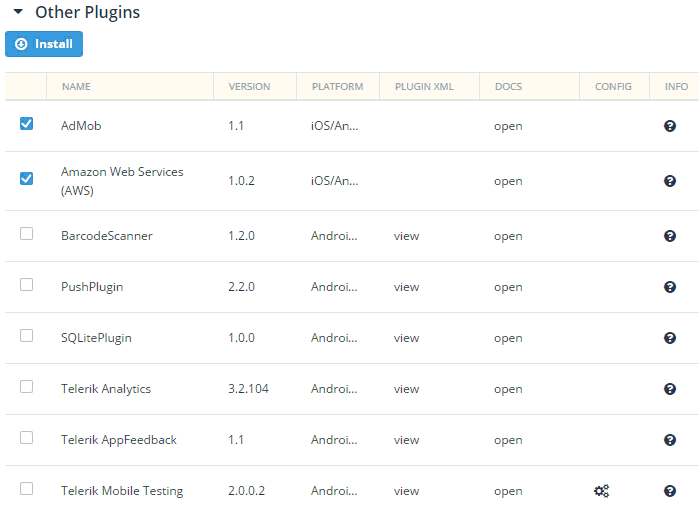Click version 1.0.2 of Amazon Web Services
This screenshot has width=700, height=516.
pyautogui.click(x=241, y=181)
